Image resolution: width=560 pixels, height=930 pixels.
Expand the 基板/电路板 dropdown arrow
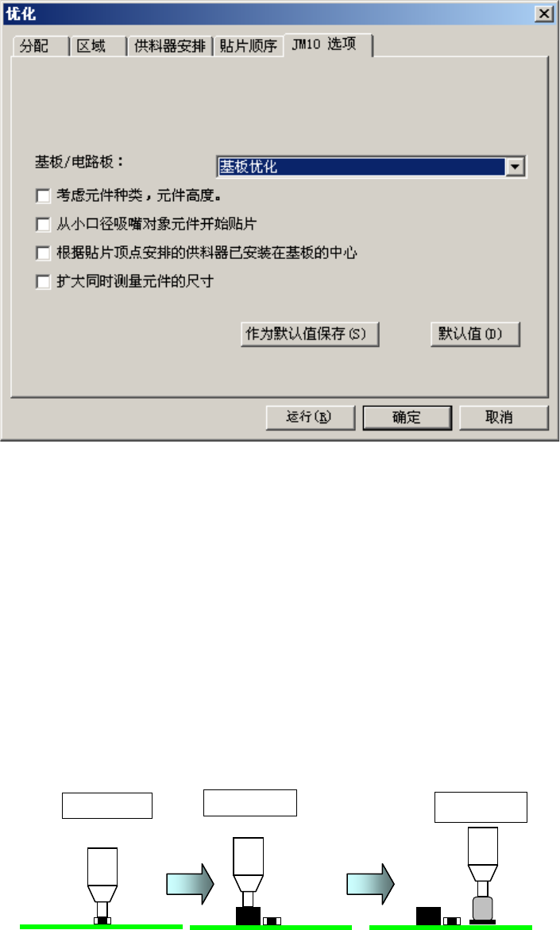[515, 167]
